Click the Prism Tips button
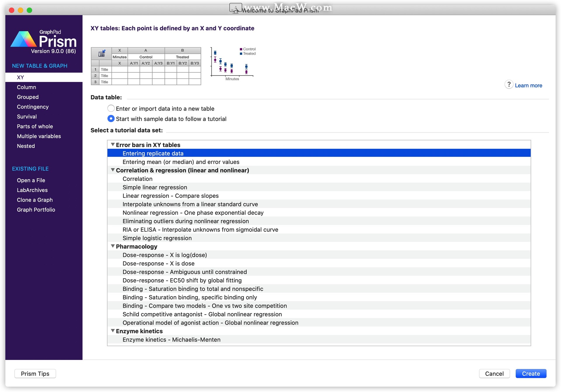This screenshot has height=392, width=561. pos(35,374)
